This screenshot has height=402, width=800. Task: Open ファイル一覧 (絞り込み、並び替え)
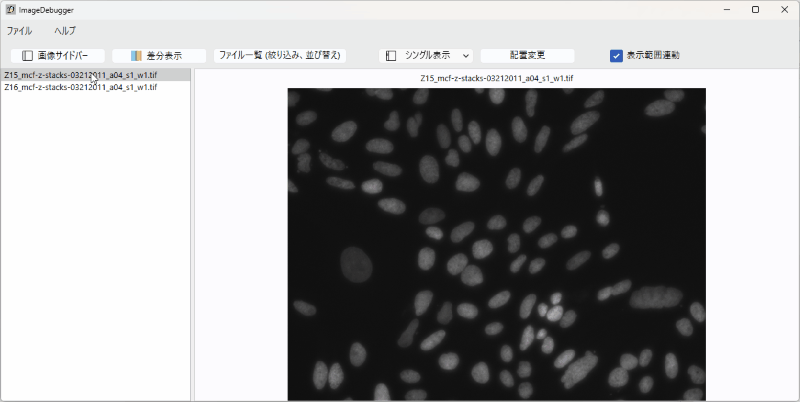(280, 56)
